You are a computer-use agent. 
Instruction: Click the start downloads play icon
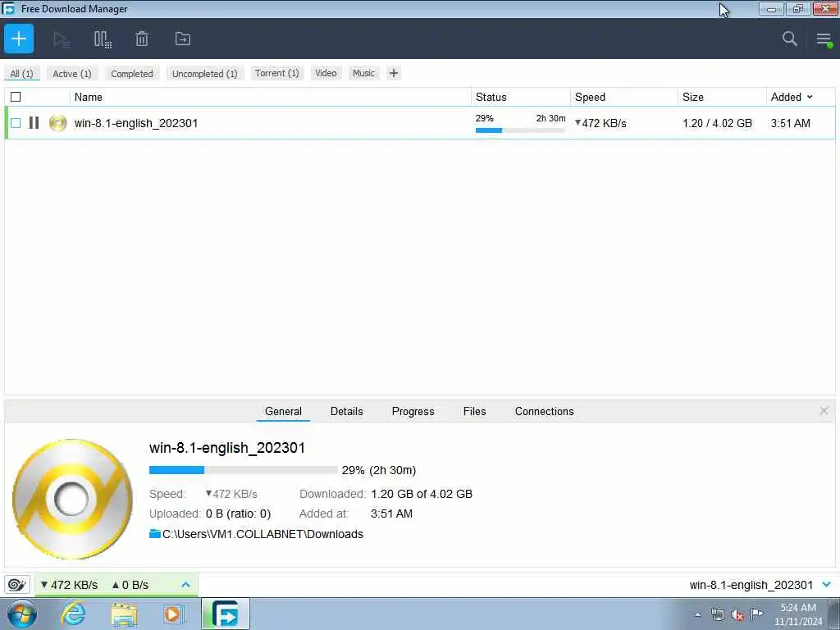point(62,39)
